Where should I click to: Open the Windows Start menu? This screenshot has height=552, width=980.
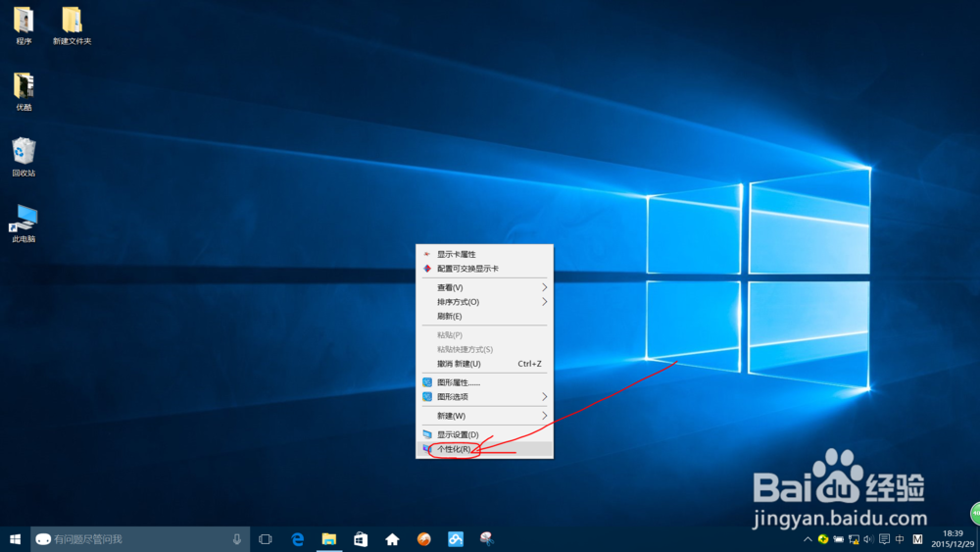15,539
